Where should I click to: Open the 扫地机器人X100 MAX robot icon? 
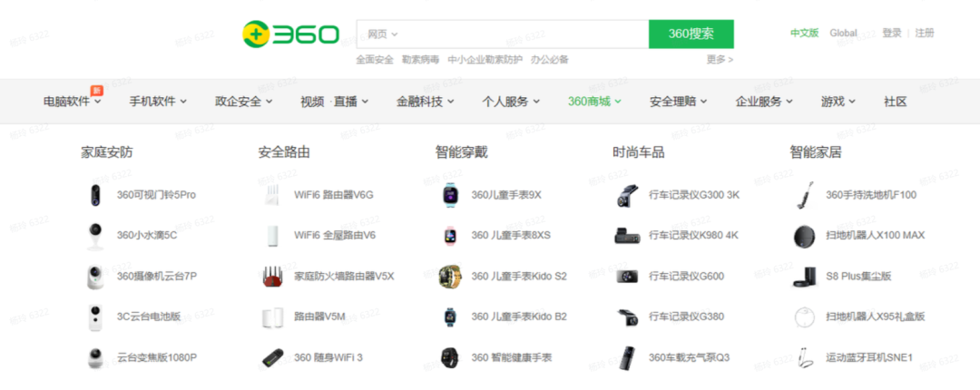(804, 236)
